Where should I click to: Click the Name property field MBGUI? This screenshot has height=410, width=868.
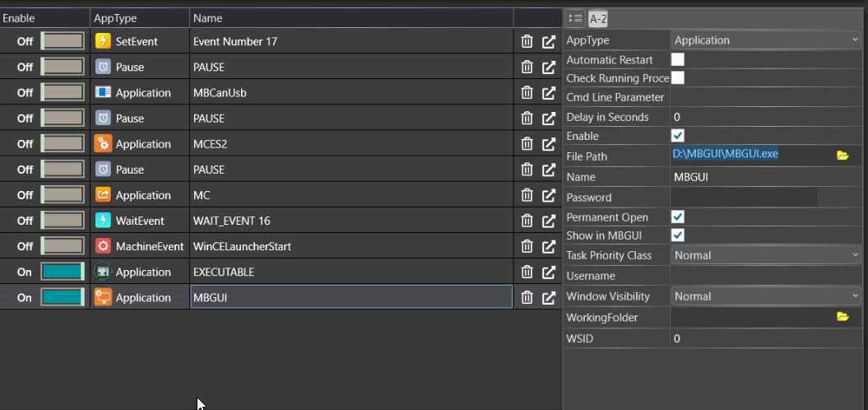766,177
